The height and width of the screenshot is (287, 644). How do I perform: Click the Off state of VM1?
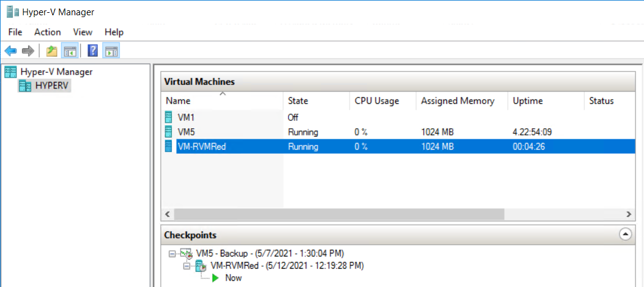(x=293, y=117)
